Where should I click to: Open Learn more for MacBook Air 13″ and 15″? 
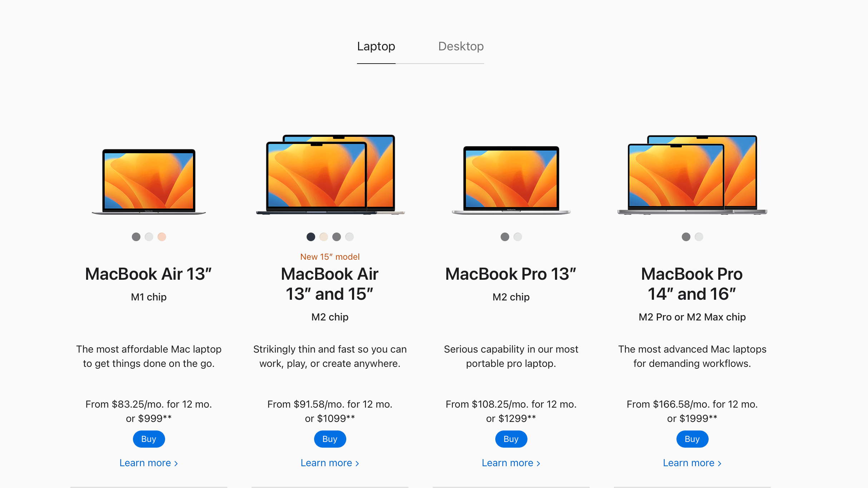click(x=330, y=463)
